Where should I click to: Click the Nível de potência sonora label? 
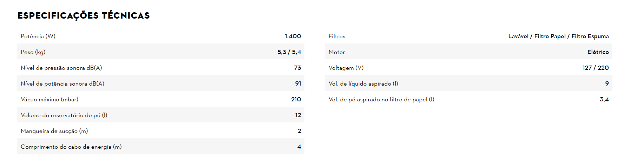click(x=63, y=83)
